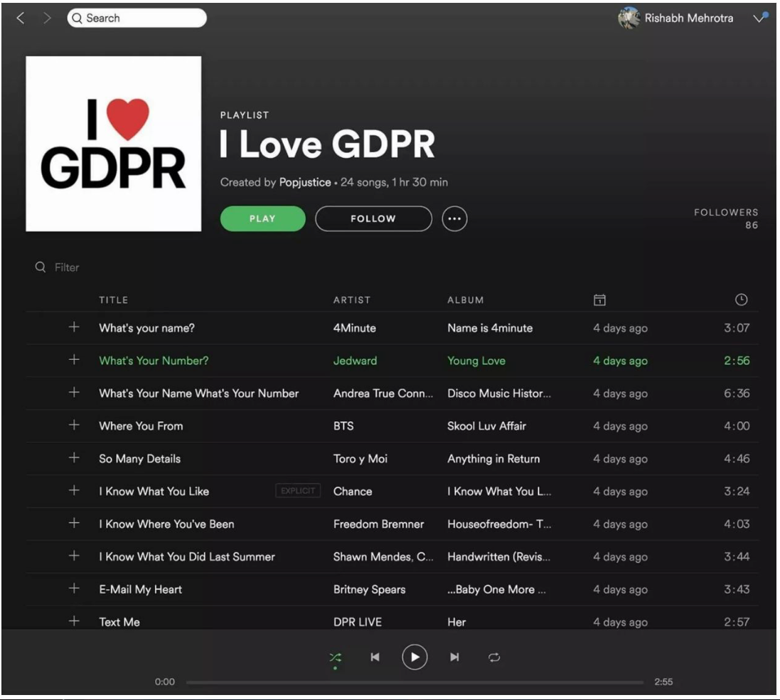
Task: Select track "E-Mail My Heart"
Action: (140, 590)
